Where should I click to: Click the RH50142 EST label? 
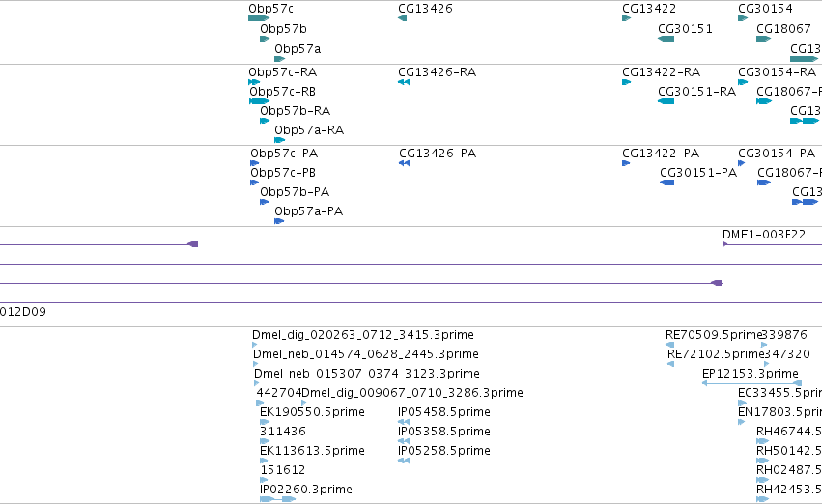(789, 451)
